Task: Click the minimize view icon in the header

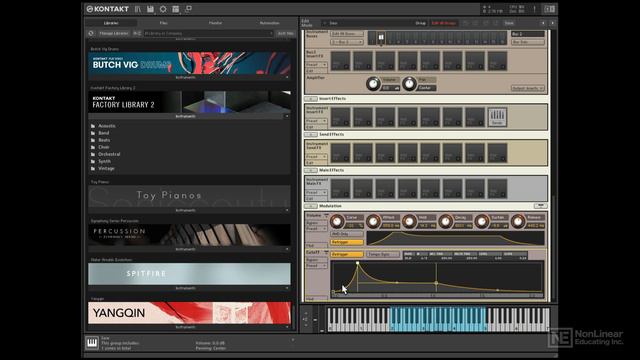Action: [188, 9]
